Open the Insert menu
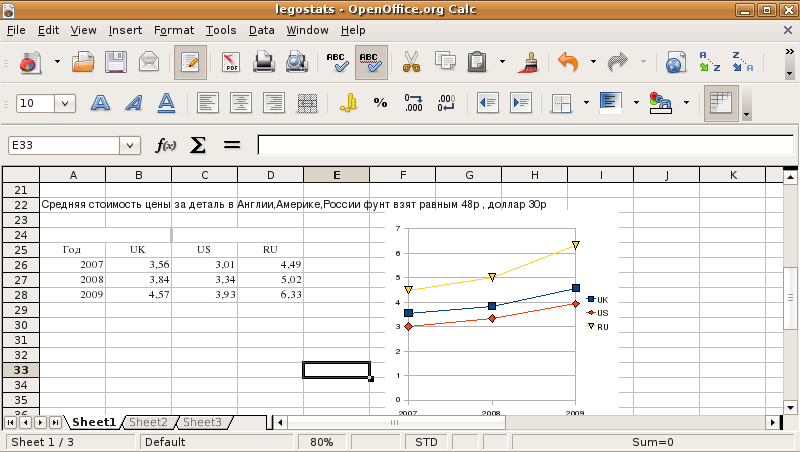Image resolution: width=800 pixels, height=452 pixels. point(125,31)
